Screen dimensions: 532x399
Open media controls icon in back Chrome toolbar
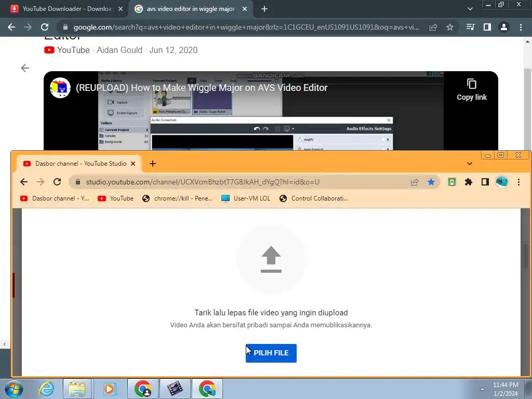point(470,27)
